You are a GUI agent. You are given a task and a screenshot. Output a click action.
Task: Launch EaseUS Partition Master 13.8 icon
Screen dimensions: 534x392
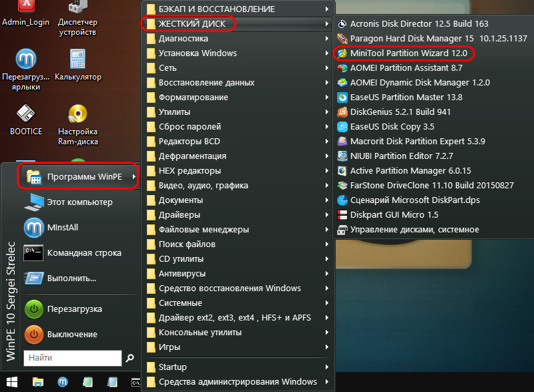(x=342, y=97)
